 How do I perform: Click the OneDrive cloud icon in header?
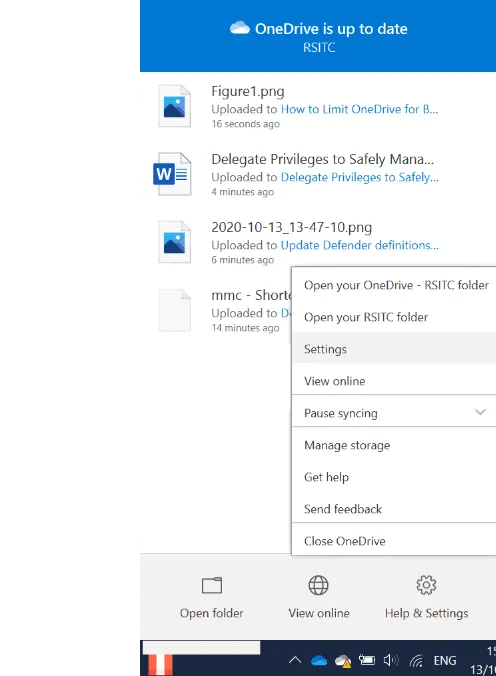click(x=240, y=28)
